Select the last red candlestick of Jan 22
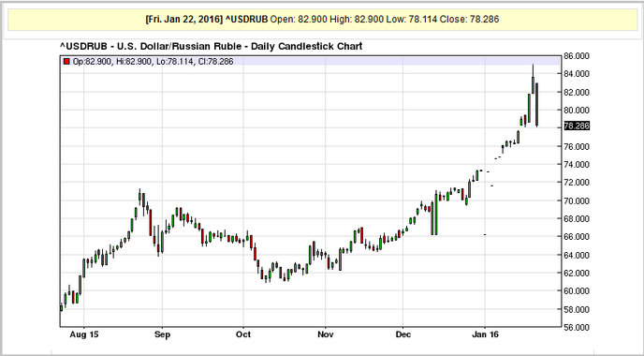This screenshot has width=644, height=356. pyautogui.click(x=536, y=105)
